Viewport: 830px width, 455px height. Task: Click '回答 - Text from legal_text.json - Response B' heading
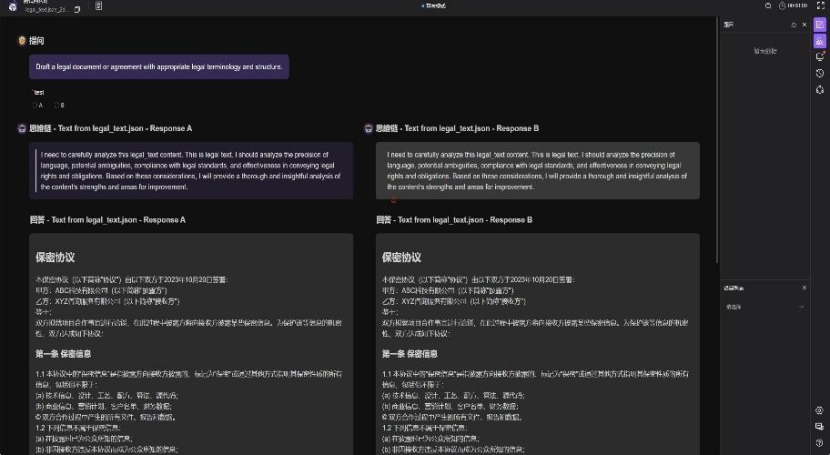tap(454, 220)
